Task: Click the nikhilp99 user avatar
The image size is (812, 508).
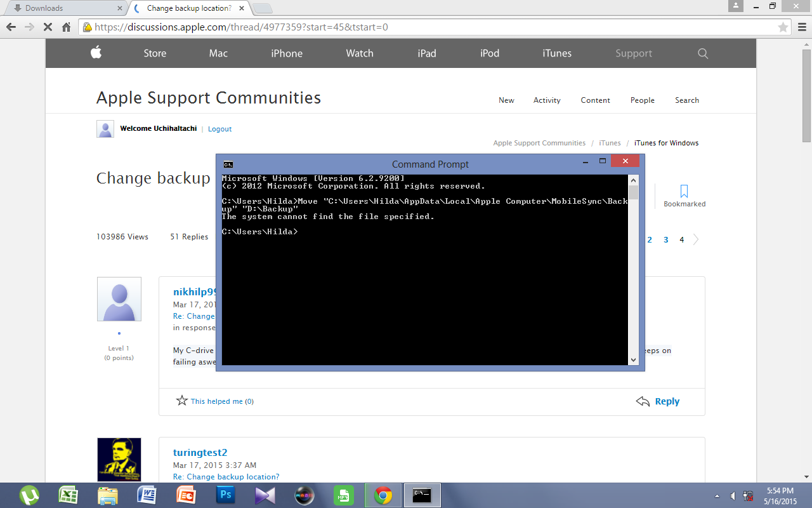Action: [119, 299]
